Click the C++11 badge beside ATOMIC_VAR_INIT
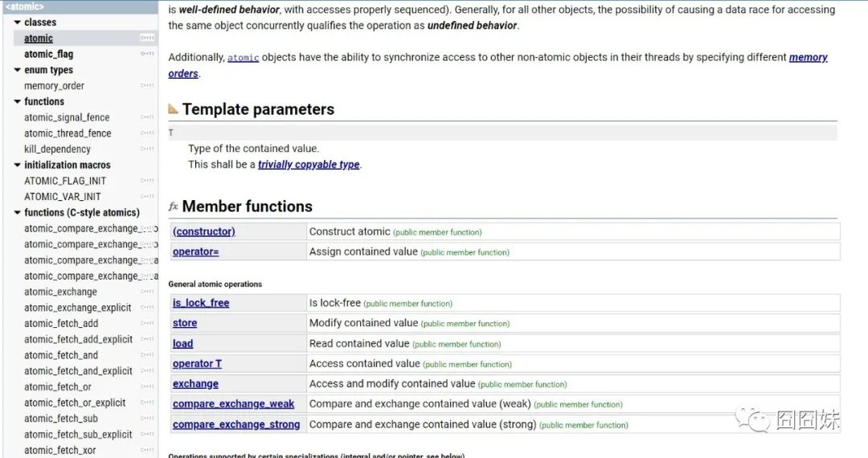This screenshot has width=868, height=458. [x=147, y=196]
